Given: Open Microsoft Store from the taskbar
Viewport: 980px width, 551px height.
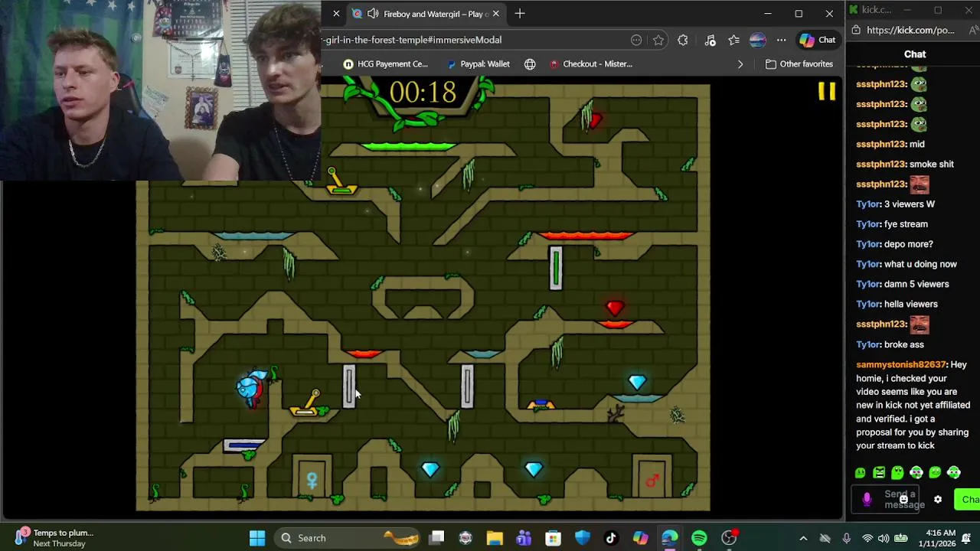Looking at the screenshot, I should coord(553,538).
